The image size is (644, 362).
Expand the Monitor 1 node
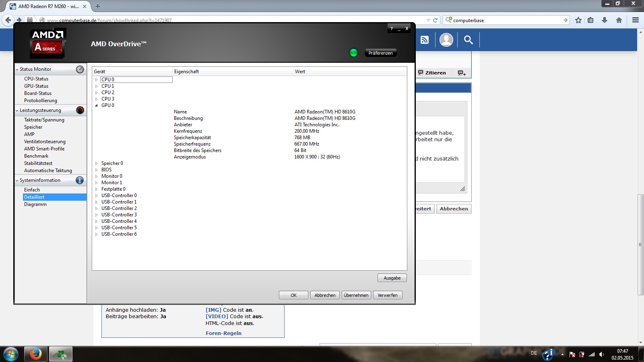(97, 183)
